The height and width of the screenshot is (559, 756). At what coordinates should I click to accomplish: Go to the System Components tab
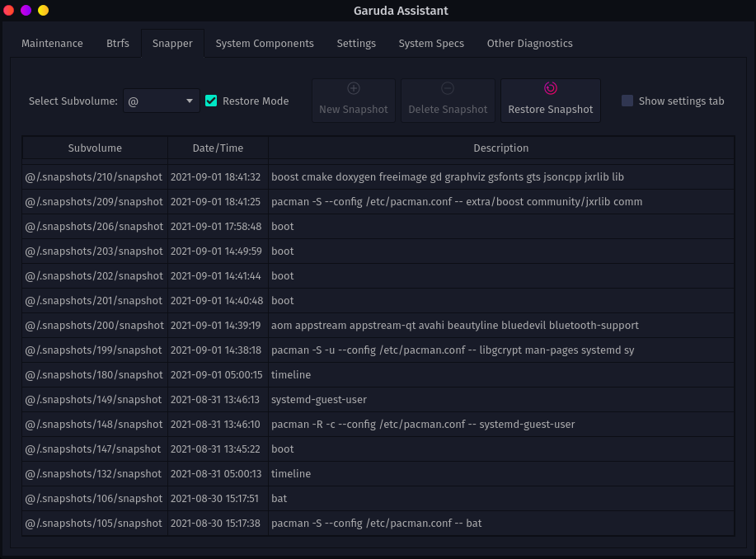265,43
